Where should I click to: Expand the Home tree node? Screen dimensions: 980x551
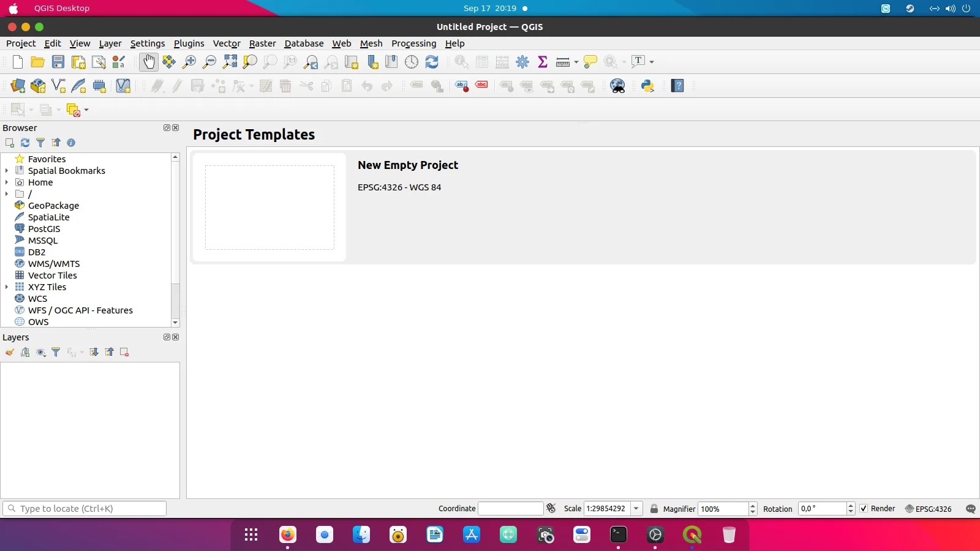(7, 182)
